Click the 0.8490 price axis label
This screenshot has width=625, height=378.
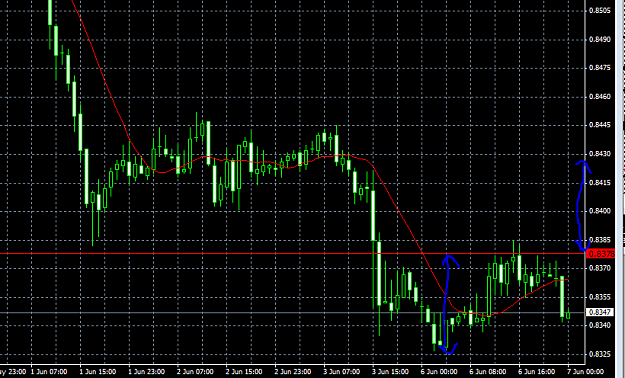pyautogui.click(x=600, y=39)
